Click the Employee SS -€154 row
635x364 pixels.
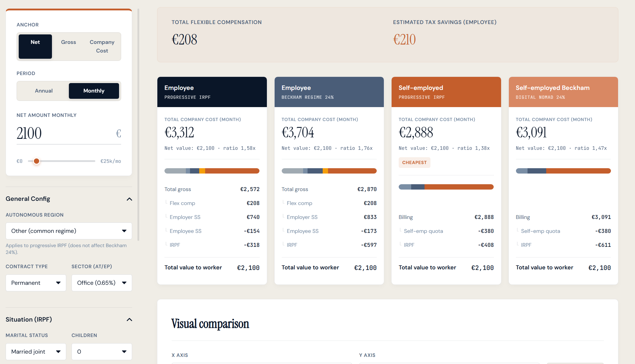(x=212, y=231)
